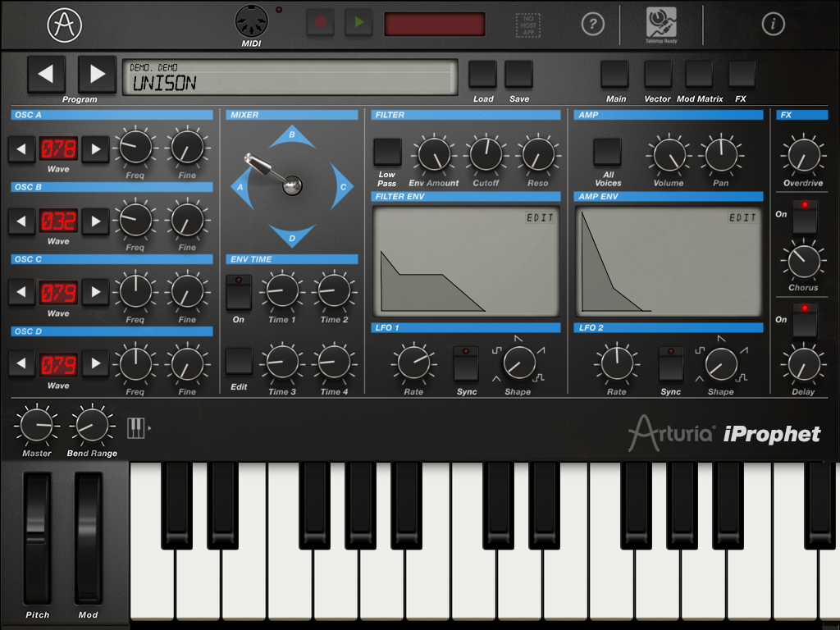Click EDIT on the Amp Env display
The image size is (840, 630).
[742, 217]
